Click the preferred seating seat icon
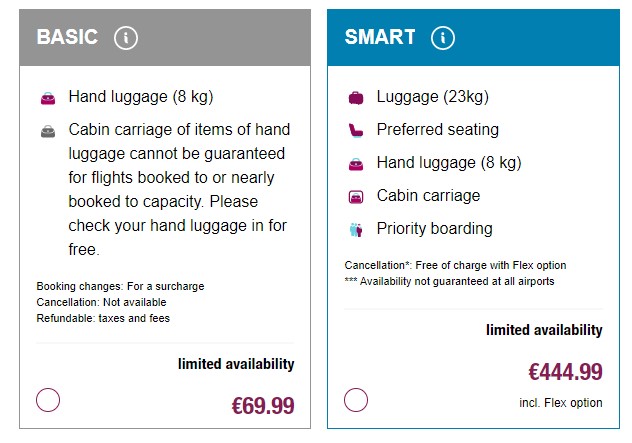 356,130
